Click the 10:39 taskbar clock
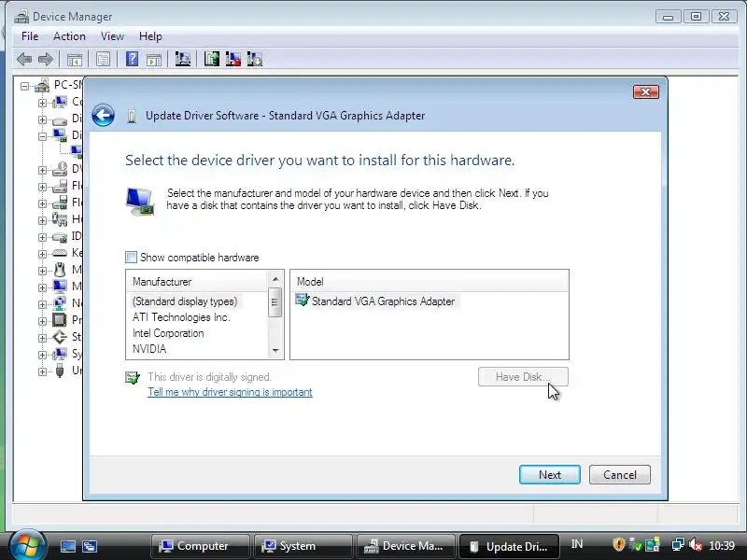Screen dimensions: 747x560 [x=722, y=545]
